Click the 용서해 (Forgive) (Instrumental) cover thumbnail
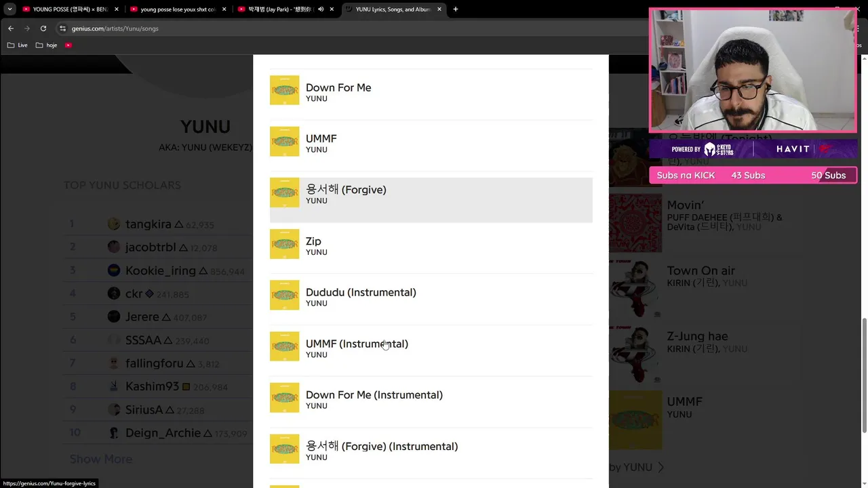This screenshot has width=868, height=488. pyautogui.click(x=284, y=449)
